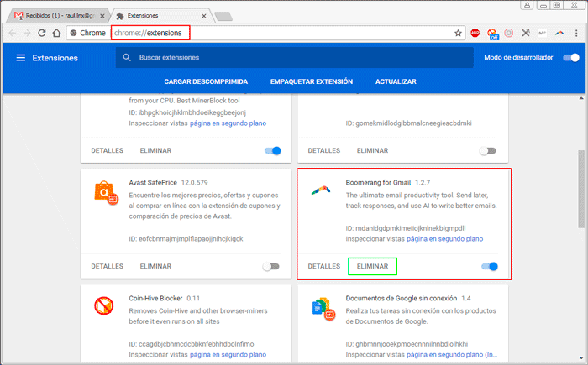The width and height of the screenshot is (588, 365).
Task: Select the Extensiones browser tab
Action: (x=160, y=14)
